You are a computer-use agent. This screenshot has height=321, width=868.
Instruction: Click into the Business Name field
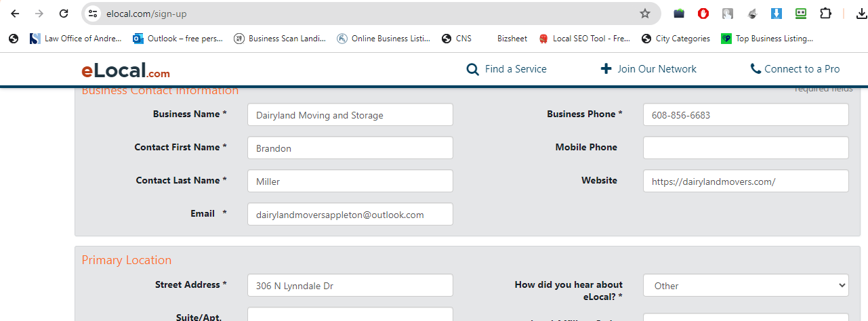click(x=350, y=114)
